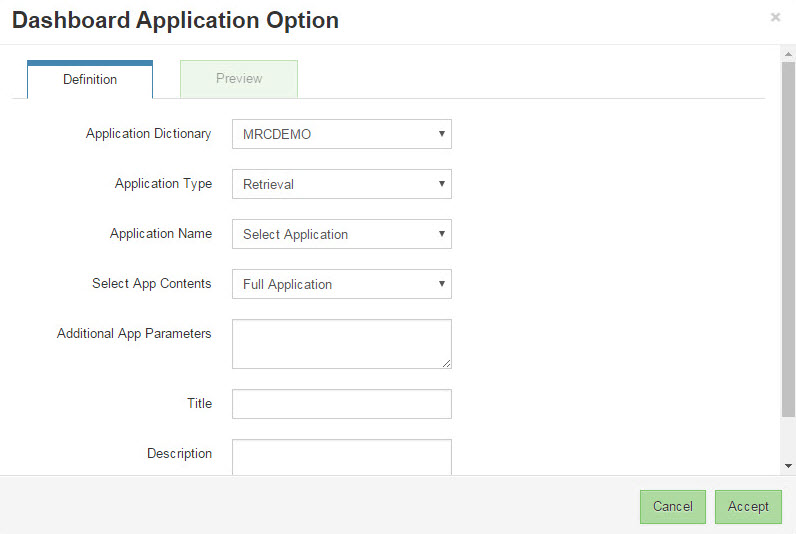Click the vertical scrollbar thumb
This screenshot has width=796, height=534.
pos(788,239)
